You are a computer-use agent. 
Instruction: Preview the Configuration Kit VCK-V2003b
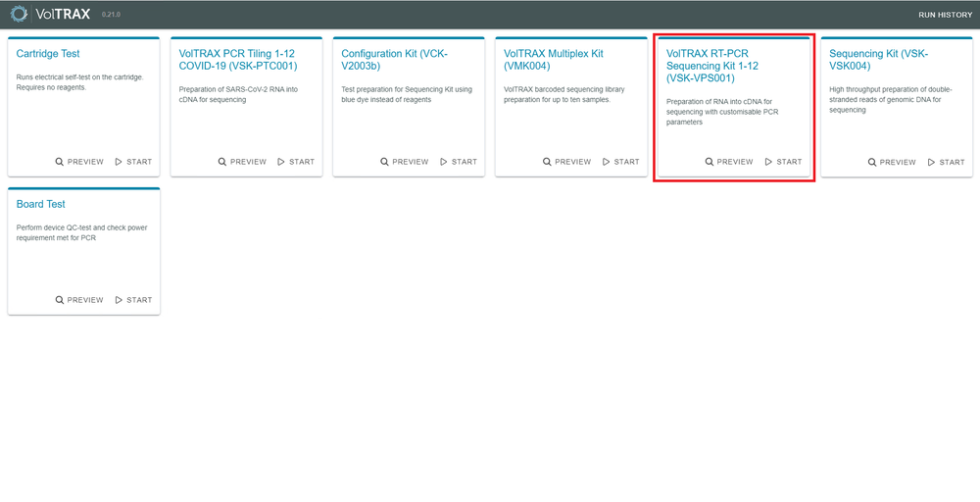tap(405, 162)
